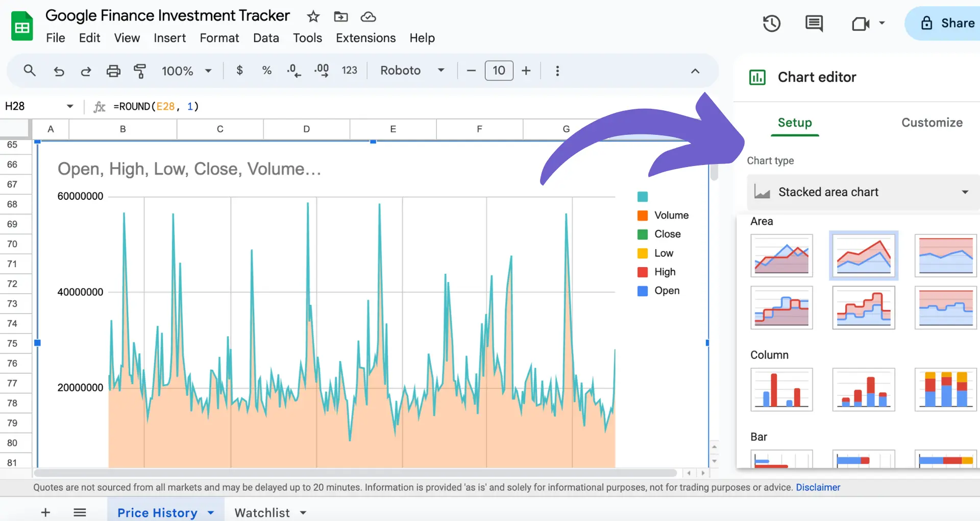Click the font size 10 field
Viewport: 980px width, 521px height.
point(499,70)
